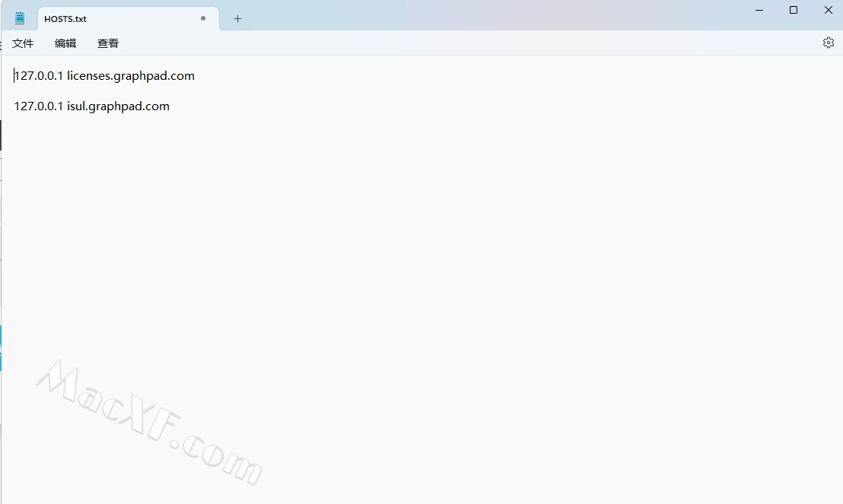Open the 查看 menu

coord(107,43)
